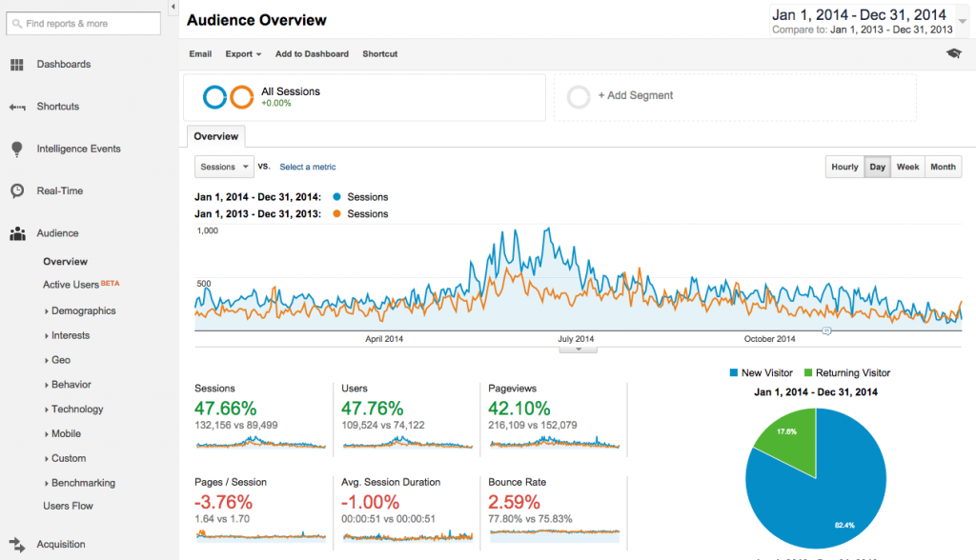Switch the chart to Month view
The width and height of the screenshot is (976, 560).
pos(942,167)
